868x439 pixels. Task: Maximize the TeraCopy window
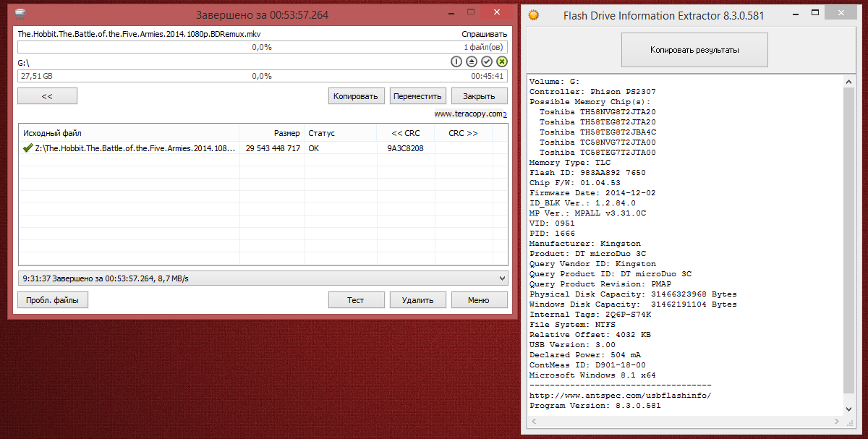tap(471, 13)
